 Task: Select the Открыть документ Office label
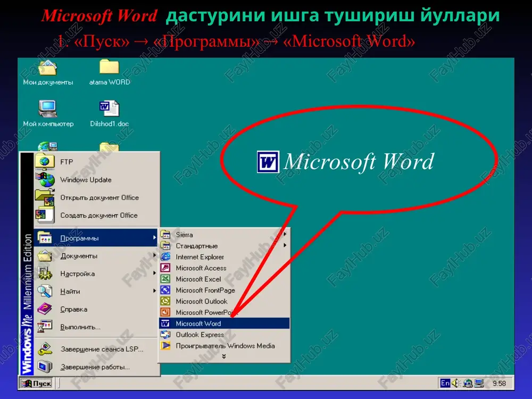coord(99,197)
